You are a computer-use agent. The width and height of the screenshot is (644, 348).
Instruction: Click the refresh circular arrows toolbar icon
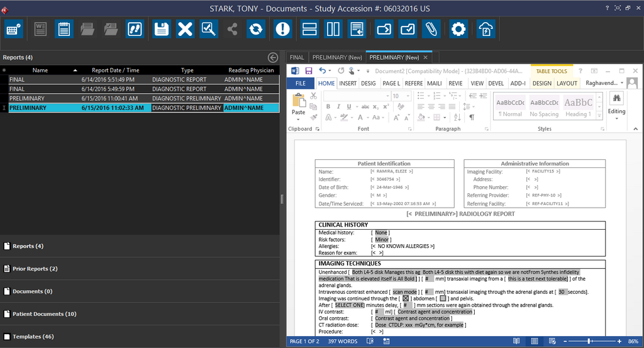coord(255,29)
